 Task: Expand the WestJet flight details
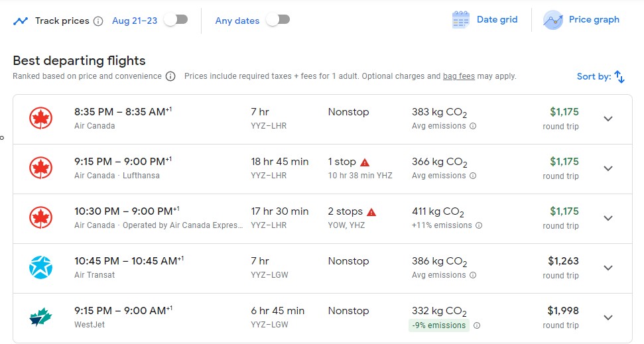(608, 317)
